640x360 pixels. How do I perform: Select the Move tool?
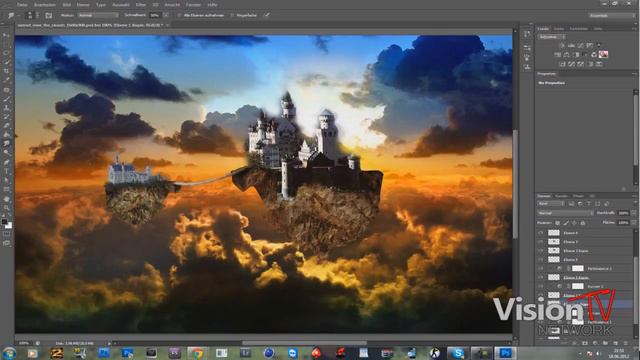click(x=7, y=36)
